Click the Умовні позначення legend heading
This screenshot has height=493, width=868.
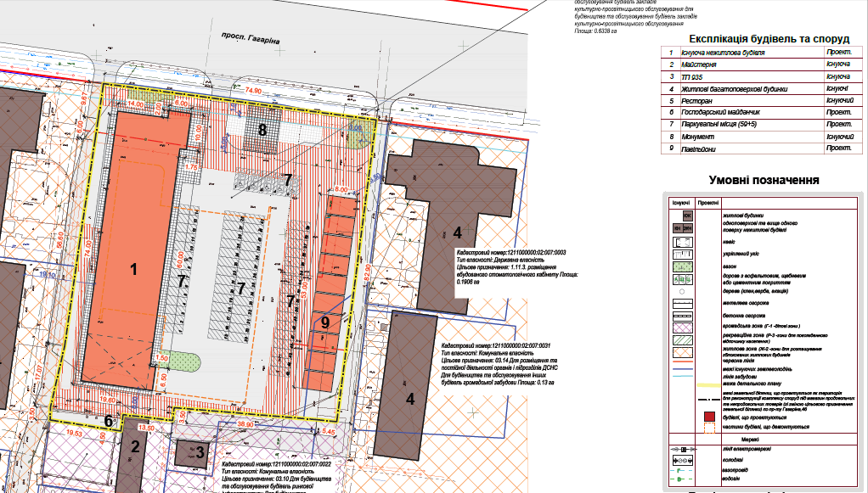point(764,180)
